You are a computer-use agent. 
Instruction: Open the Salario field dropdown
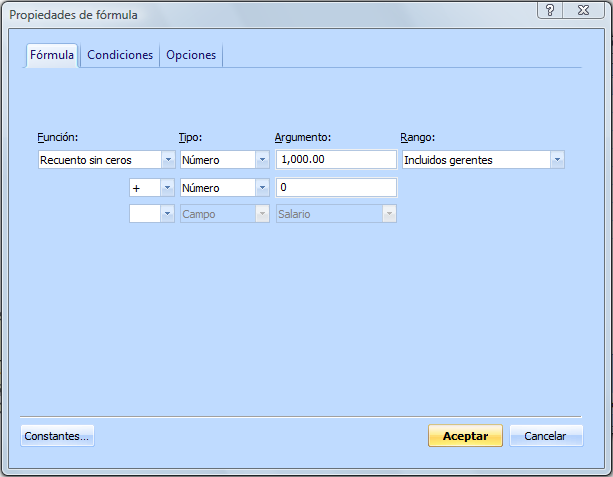coord(389,214)
